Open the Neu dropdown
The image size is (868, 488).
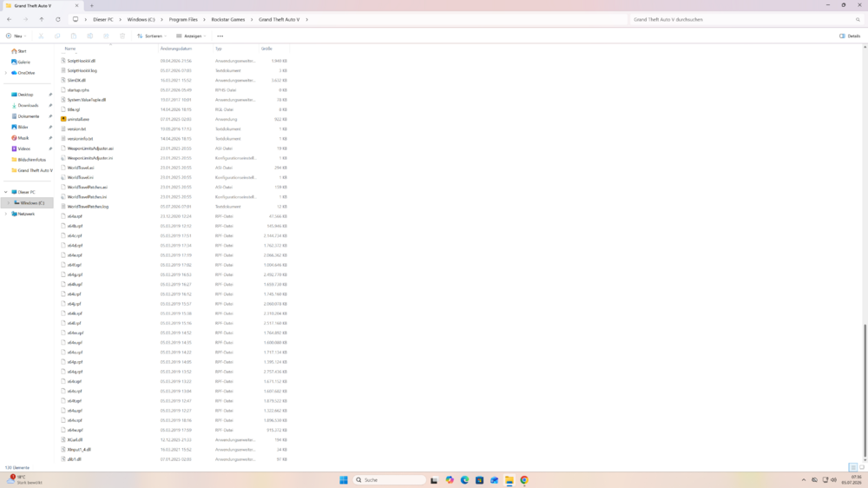click(x=16, y=36)
